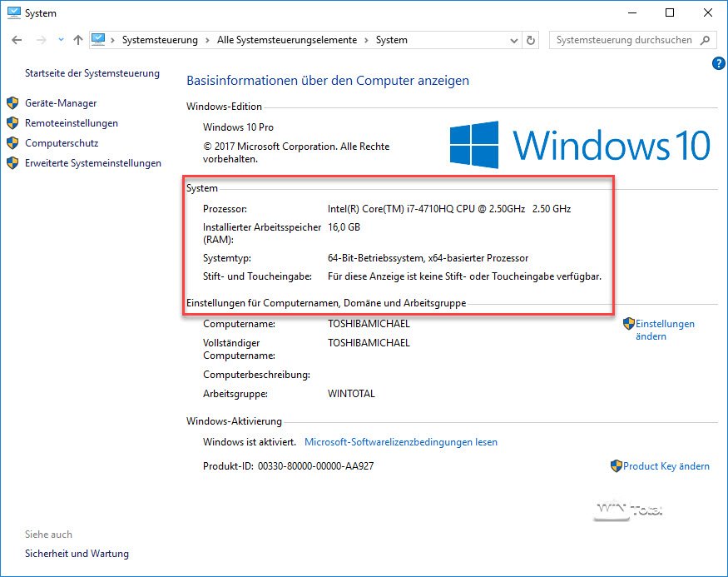Read Microsoft-Softwarelizenzbedingungen lesen link
The image size is (728, 577).
pos(401,442)
